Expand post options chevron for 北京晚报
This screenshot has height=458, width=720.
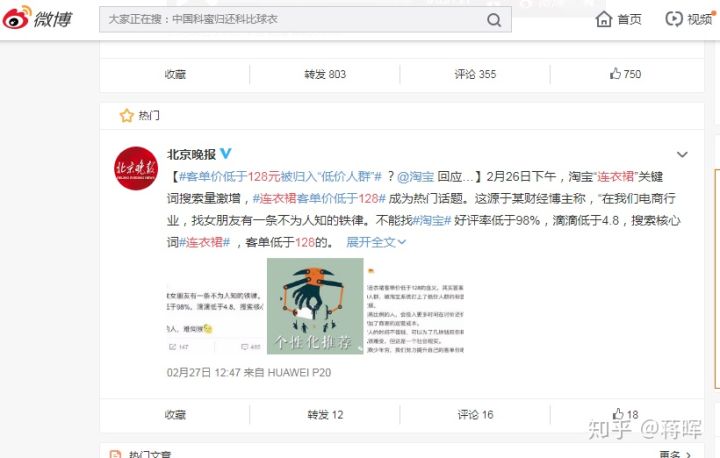point(682,155)
